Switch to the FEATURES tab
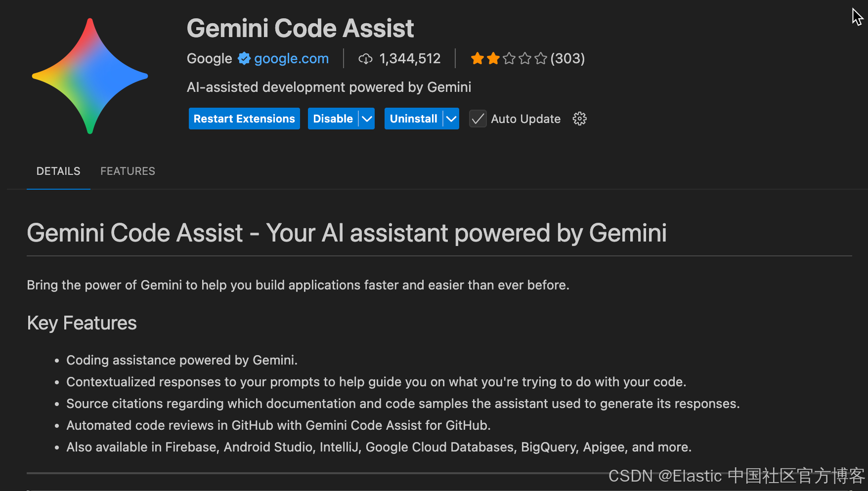Image resolution: width=868 pixels, height=491 pixels. click(x=128, y=171)
